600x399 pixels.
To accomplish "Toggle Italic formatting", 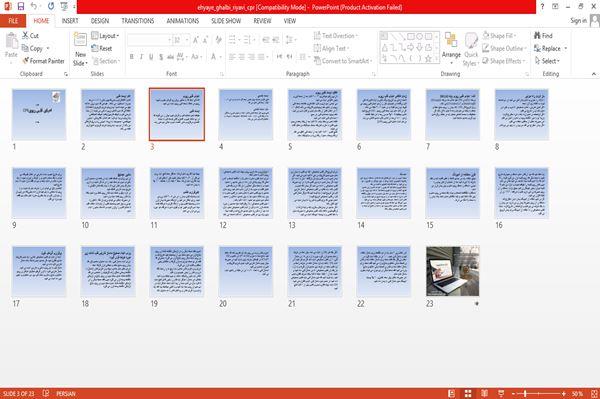I will point(141,57).
